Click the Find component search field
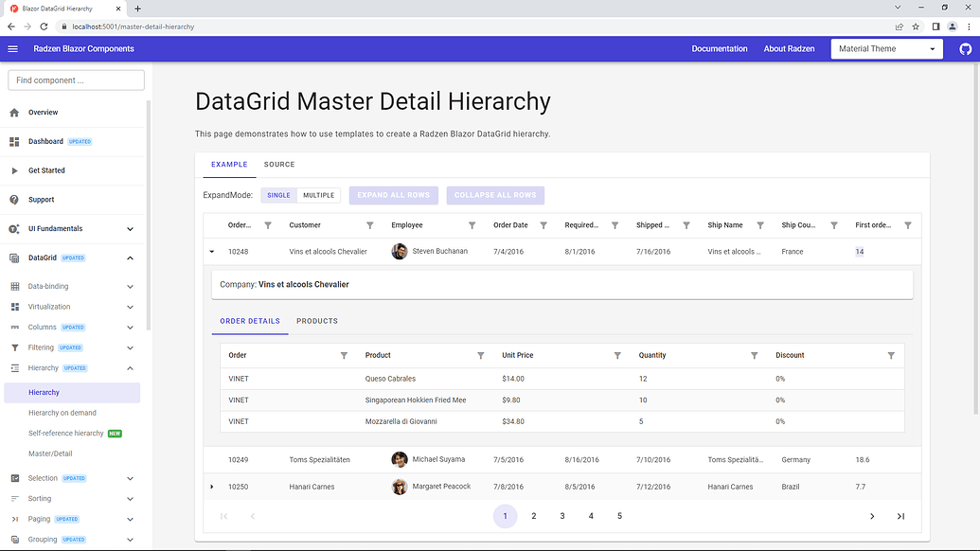 (x=75, y=80)
